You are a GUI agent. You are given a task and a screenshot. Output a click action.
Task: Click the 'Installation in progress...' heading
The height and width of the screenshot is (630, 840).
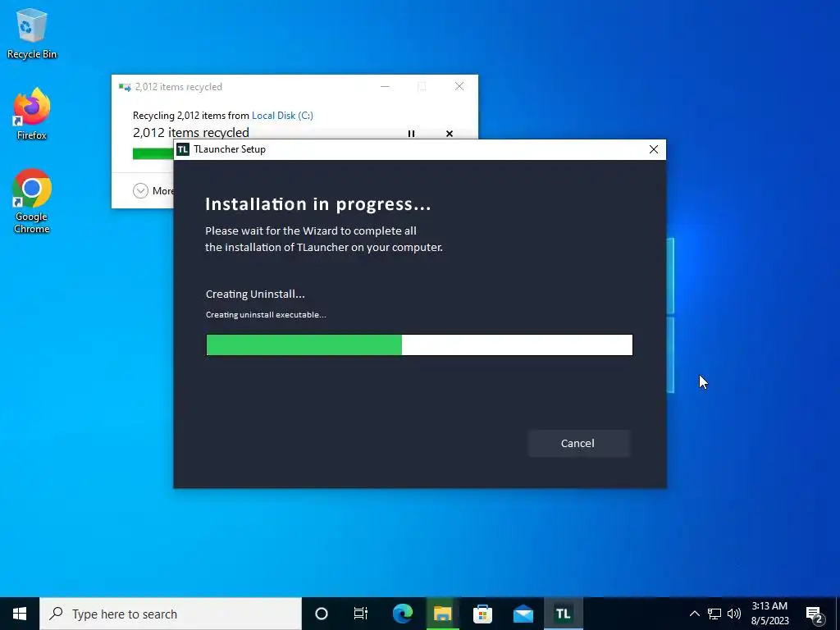(317, 204)
